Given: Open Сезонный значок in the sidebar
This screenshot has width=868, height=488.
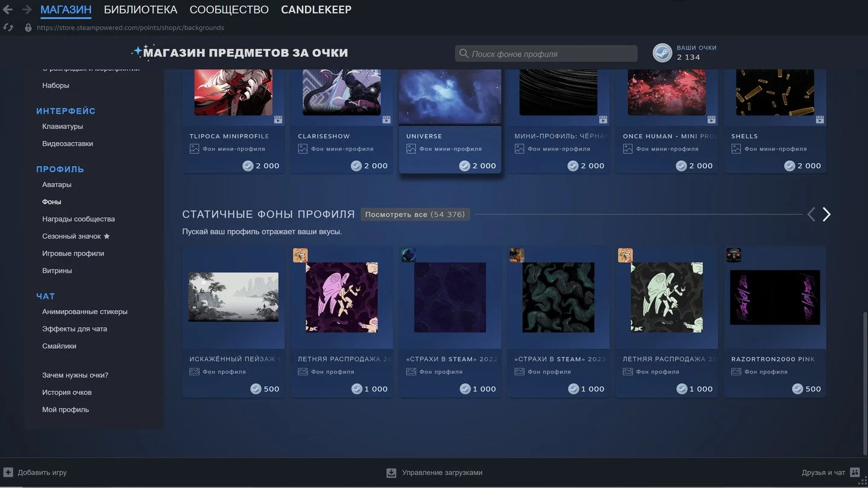Looking at the screenshot, I should click(72, 236).
